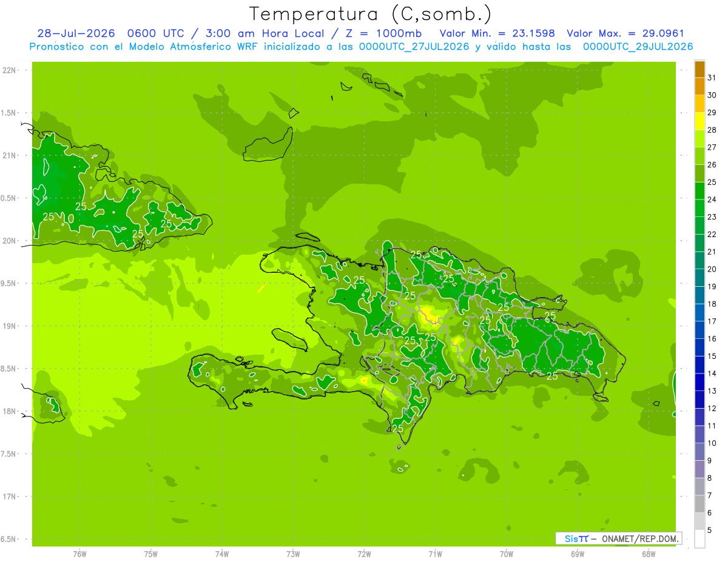Viewport: 728px width, 562px height.
Task: Click the '10' value on the color scale
Action: (712, 443)
